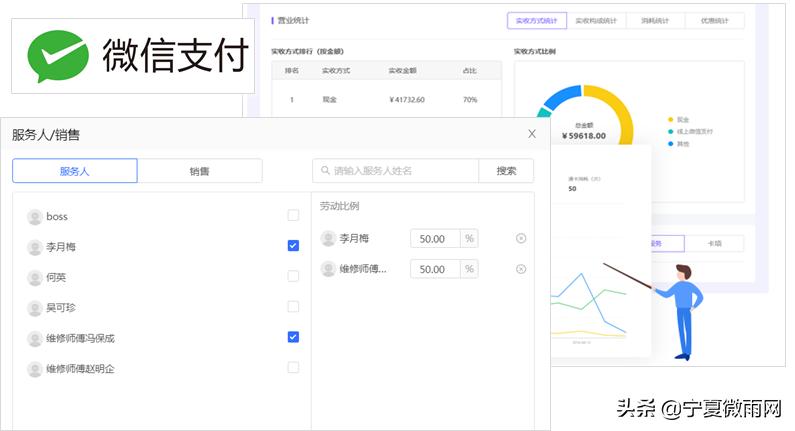Click the ¥41732.60 amount cell

[x=407, y=100]
